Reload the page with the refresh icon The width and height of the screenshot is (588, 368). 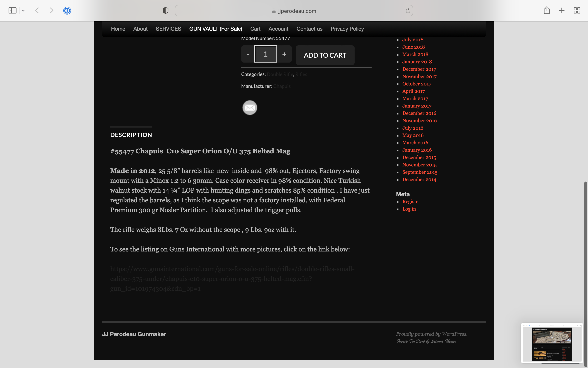(408, 11)
